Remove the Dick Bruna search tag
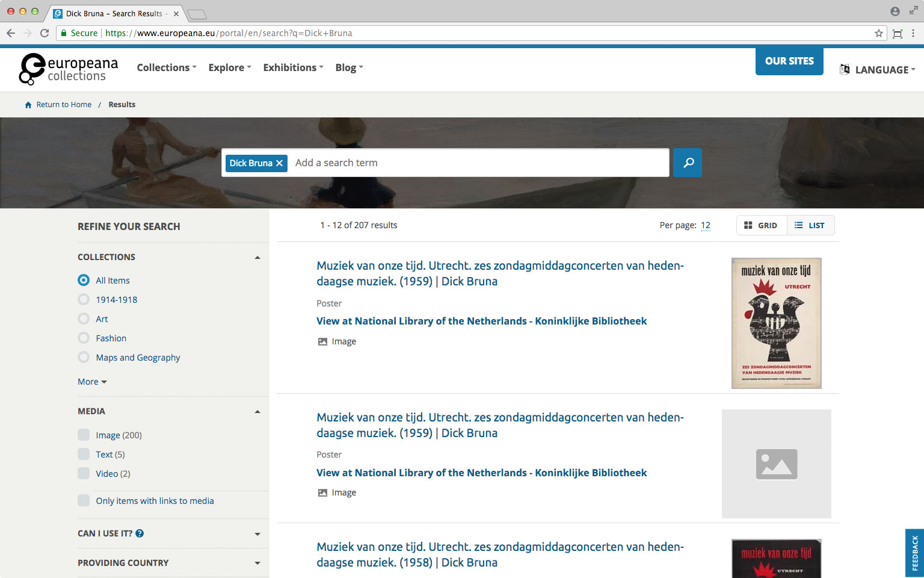The height and width of the screenshot is (578, 924). pyautogui.click(x=279, y=163)
